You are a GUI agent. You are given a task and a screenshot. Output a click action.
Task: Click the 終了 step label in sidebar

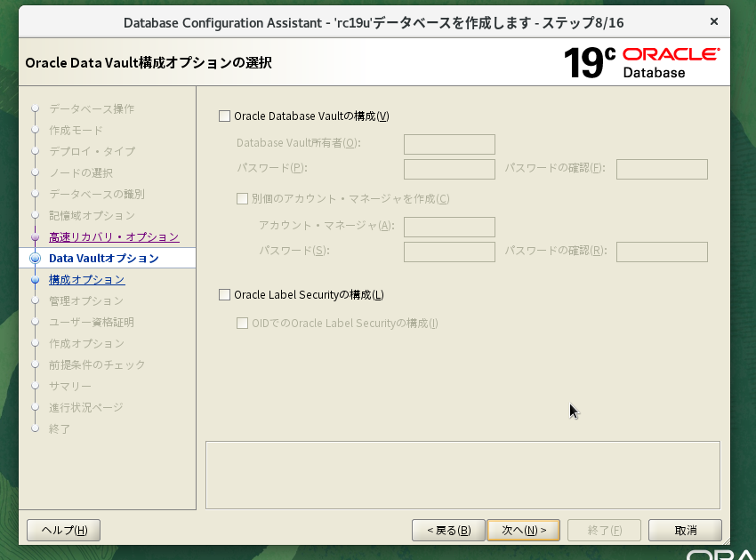pyautogui.click(x=60, y=429)
